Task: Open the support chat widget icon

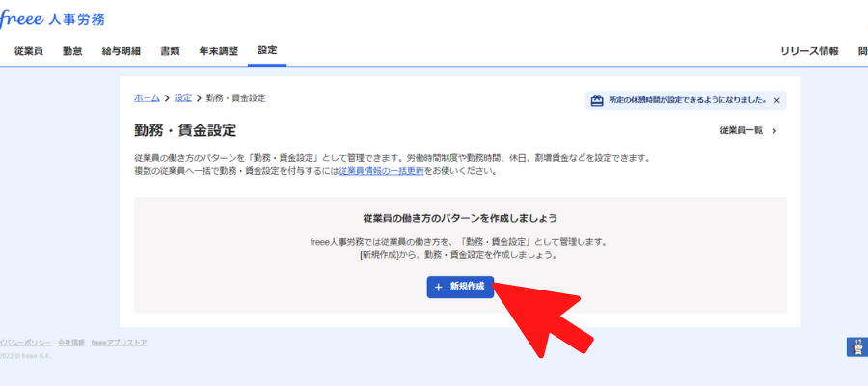Action: pyautogui.click(x=856, y=347)
